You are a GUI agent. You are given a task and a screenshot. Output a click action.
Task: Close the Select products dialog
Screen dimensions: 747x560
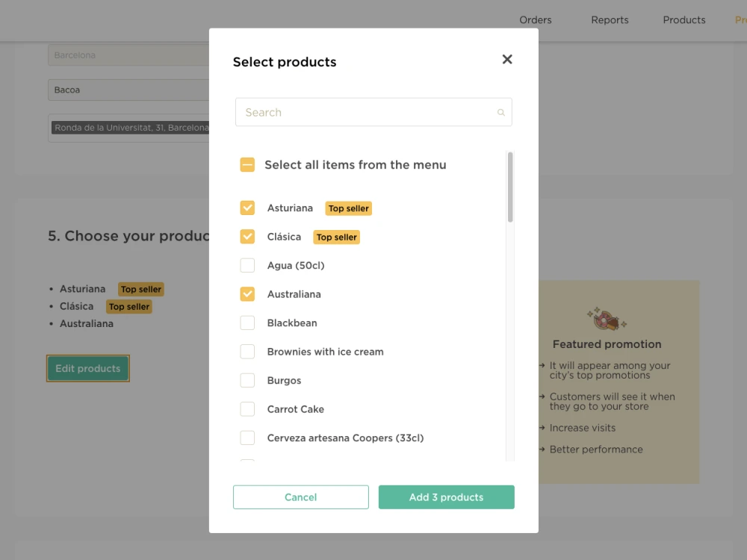(507, 59)
